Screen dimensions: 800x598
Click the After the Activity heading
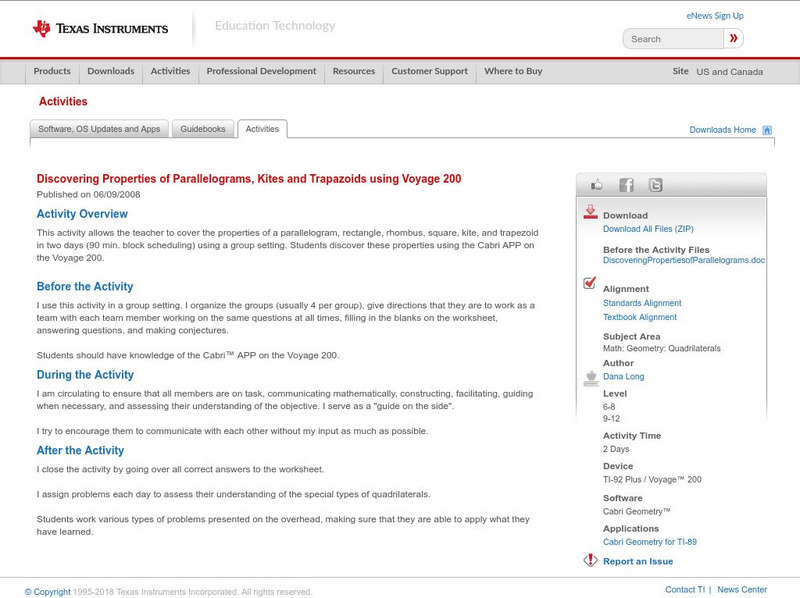(80, 451)
